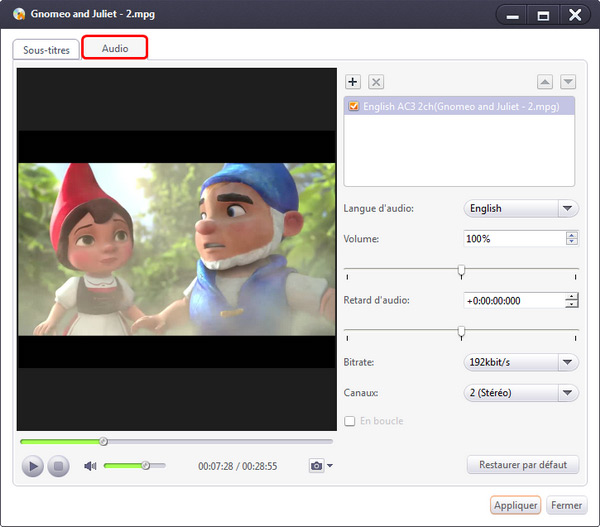Take a snapshot with camera icon
600x527 pixels.
tap(316, 466)
